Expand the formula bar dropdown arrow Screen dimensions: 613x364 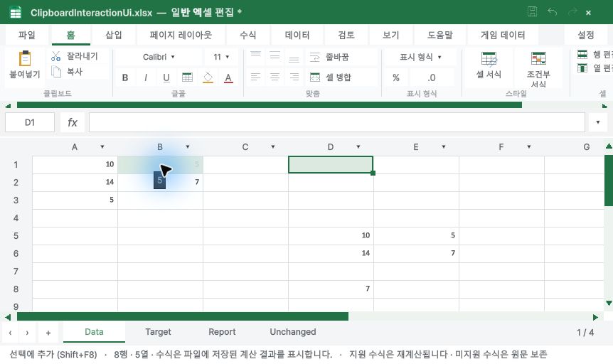click(598, 122)
